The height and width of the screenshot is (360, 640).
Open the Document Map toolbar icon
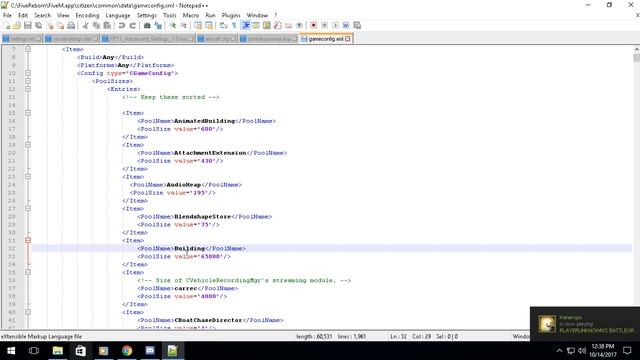(x=267, y=25)
